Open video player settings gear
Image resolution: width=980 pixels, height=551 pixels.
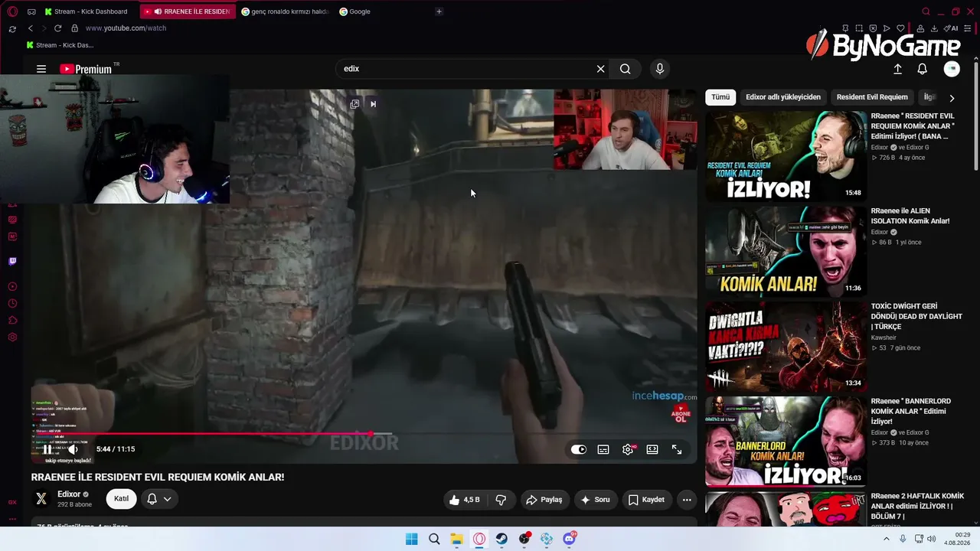pyautogui.click(x=628, y=450)
